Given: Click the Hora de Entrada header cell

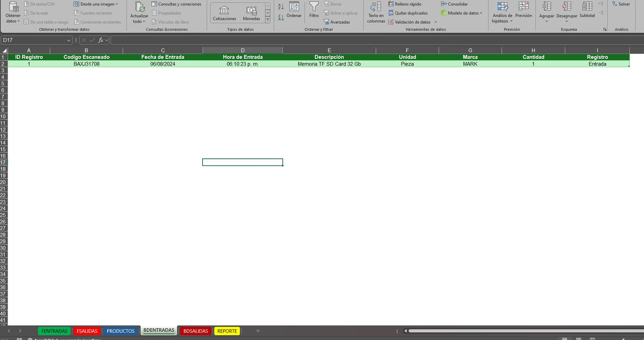Looking at the screenshot, I should click(242, 57).
